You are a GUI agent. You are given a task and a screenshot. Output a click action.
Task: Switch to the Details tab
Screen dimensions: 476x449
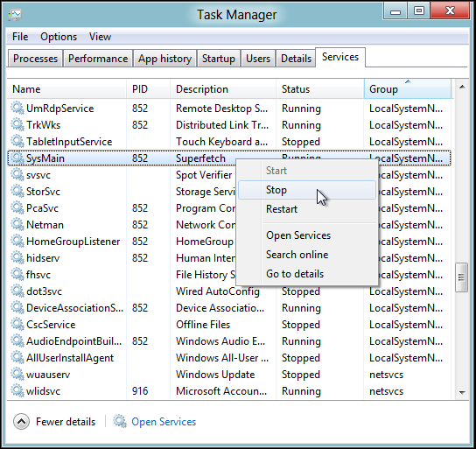pos(296,59)
